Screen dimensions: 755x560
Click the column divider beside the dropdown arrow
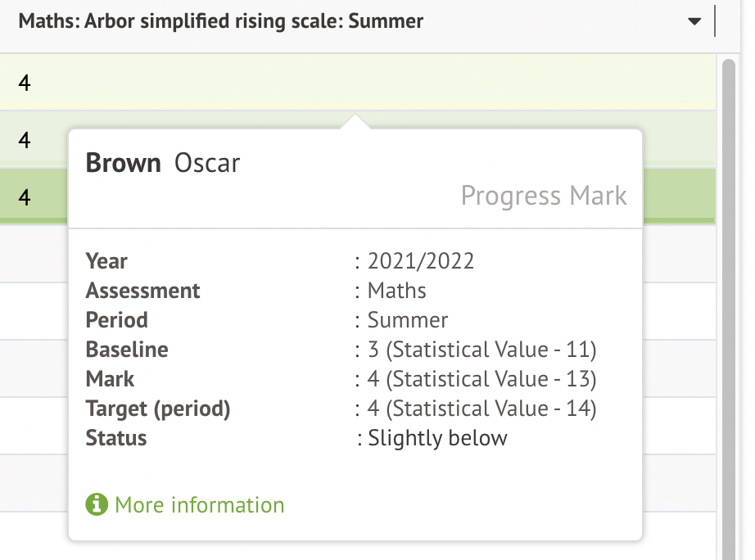[715, 21]
